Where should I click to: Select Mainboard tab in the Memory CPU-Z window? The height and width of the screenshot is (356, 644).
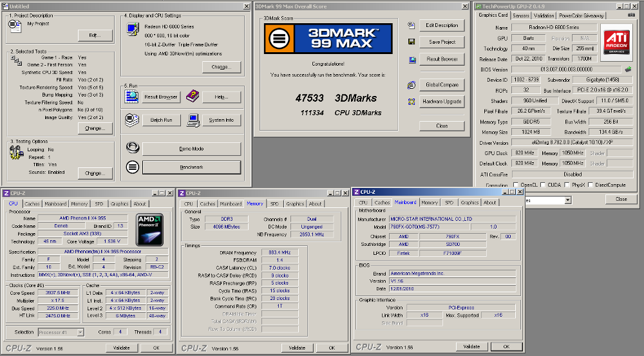[231, 203]
